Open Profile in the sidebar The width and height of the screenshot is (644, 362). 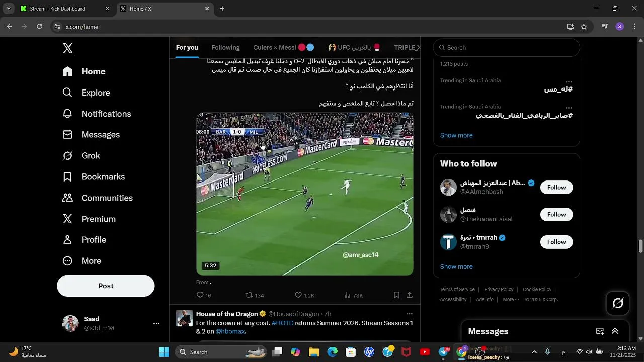click(x=84, y=240)
